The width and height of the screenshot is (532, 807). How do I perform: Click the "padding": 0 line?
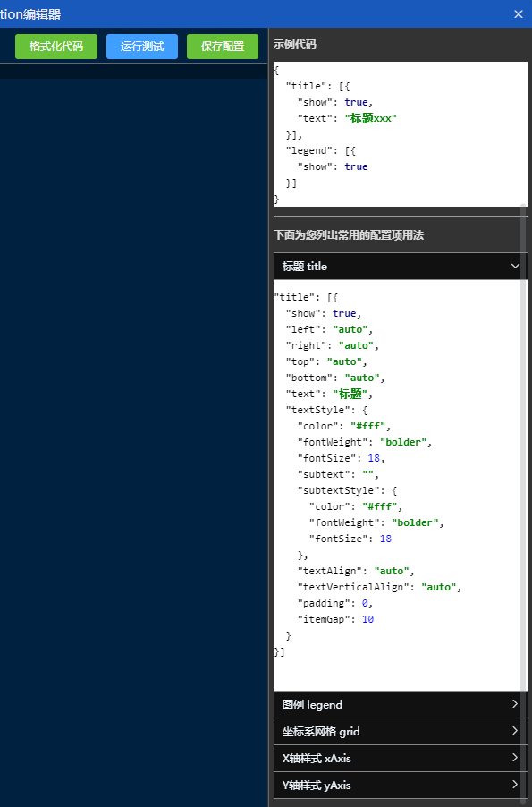point(335,603)
